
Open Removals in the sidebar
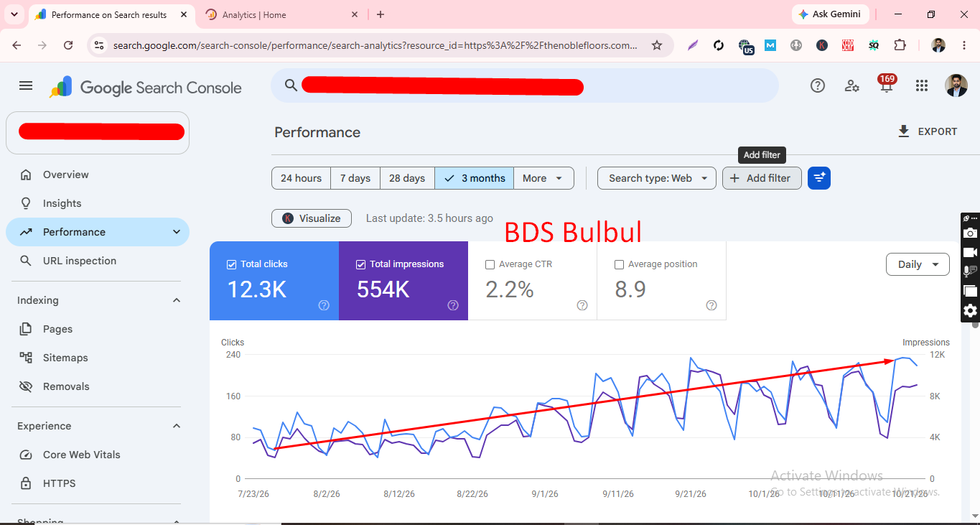[x=98, y=386]
